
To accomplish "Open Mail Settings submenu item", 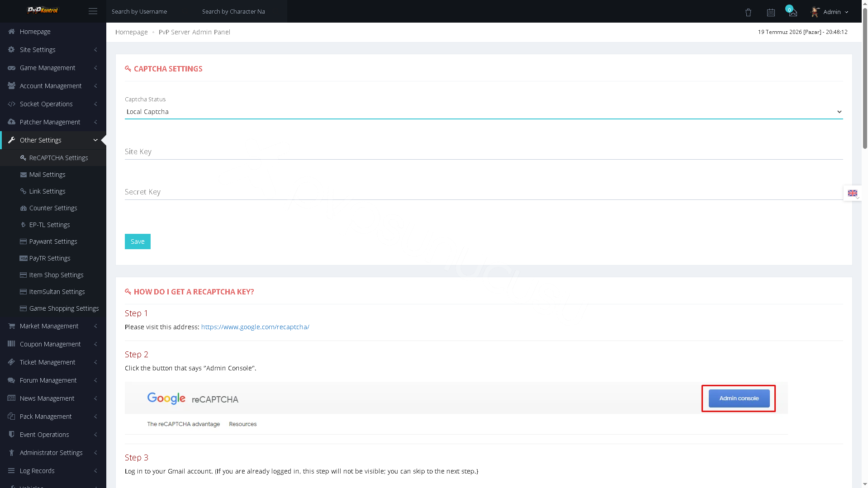I will coord(53,175).
